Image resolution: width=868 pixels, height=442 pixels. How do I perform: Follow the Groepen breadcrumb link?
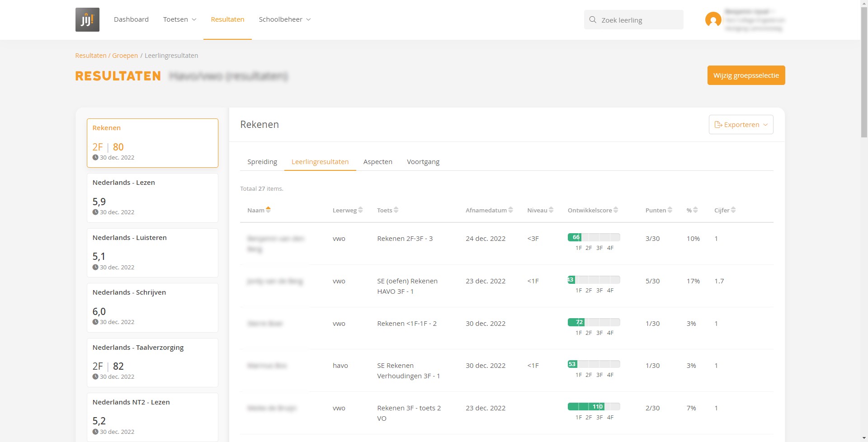coord(125,56)
